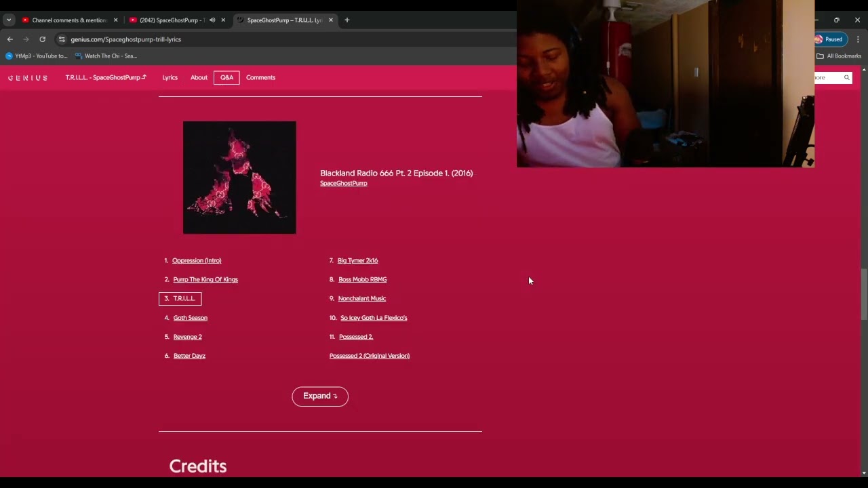
Task: Open track Purrp The King Of Kings
Action: [x=205, y=279]
